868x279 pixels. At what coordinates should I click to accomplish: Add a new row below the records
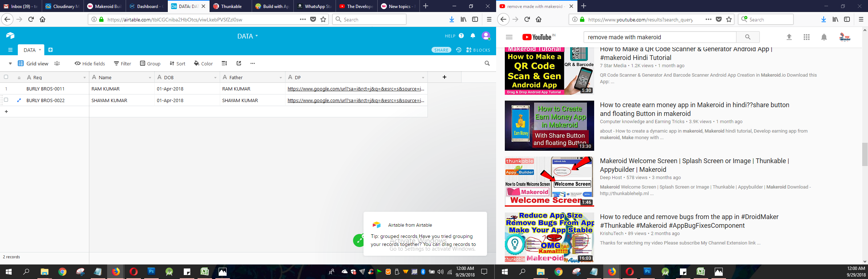pyautogui.click(x=6, y=112)
